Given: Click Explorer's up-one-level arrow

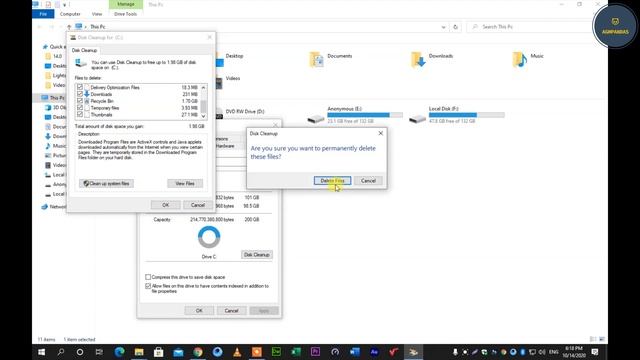Looking at the screenshot, I should coord(69,27).
